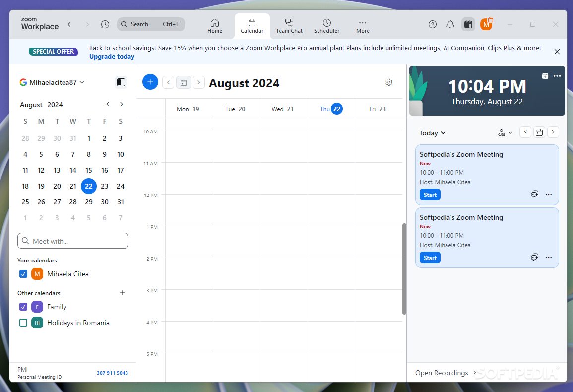Image resolution: width=573 pixels, height=392 pixels.
Task: Select August 15 in mini calendar
Action: pos(89,170)
